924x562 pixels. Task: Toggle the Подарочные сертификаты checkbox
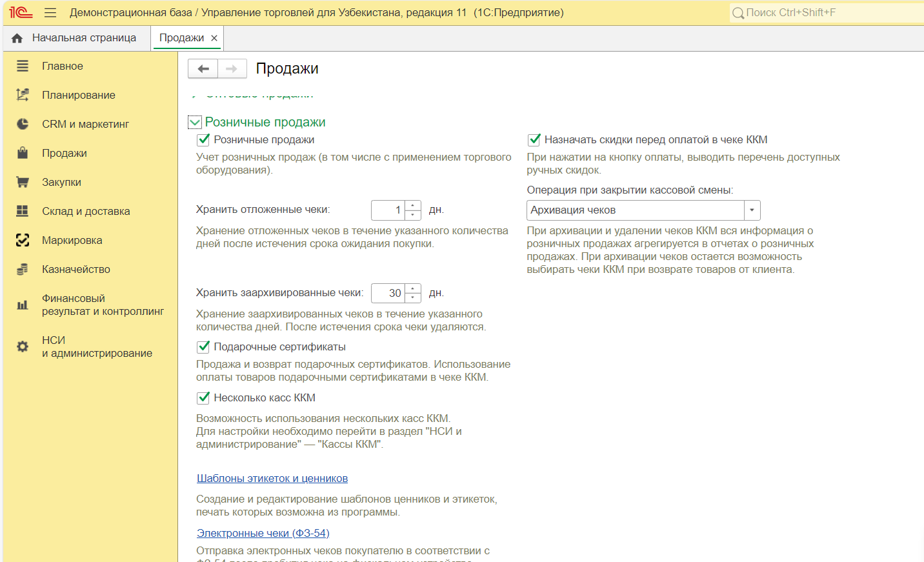[x=203, y=346]
